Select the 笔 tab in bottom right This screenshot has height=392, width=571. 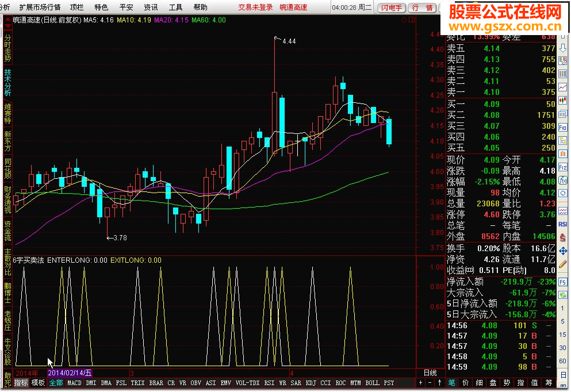(451, 383)
